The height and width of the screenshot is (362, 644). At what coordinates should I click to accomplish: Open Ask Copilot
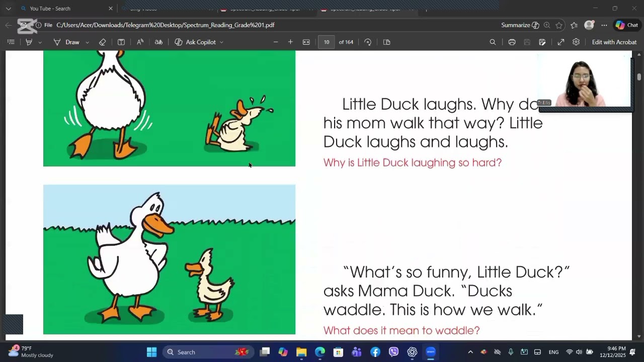tap(195, 42)
